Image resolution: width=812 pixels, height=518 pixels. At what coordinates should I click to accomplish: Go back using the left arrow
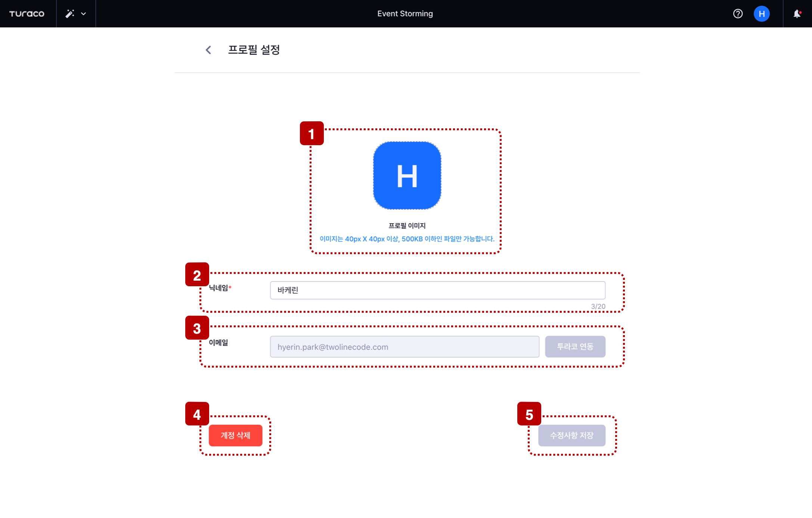(x=208, y=50)
